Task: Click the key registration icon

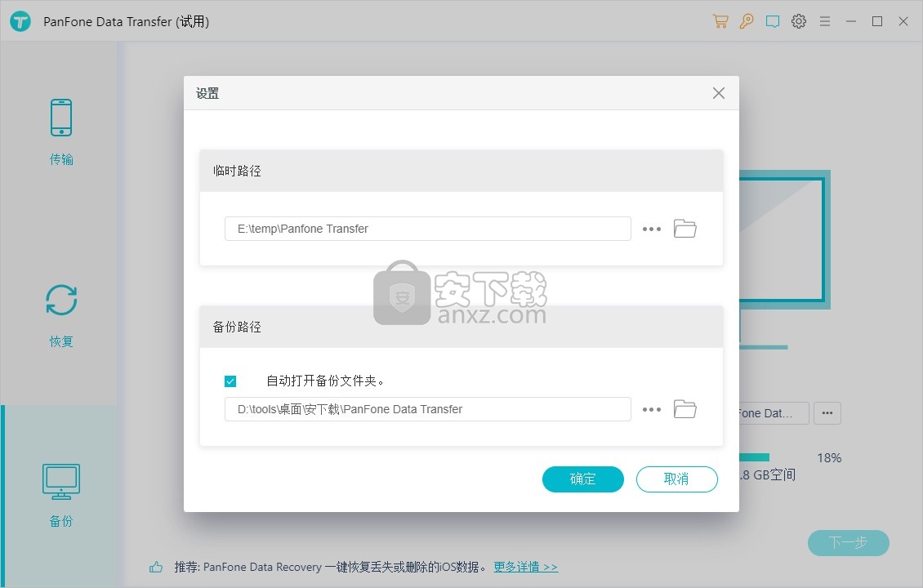Action: (x=747, y=22)
